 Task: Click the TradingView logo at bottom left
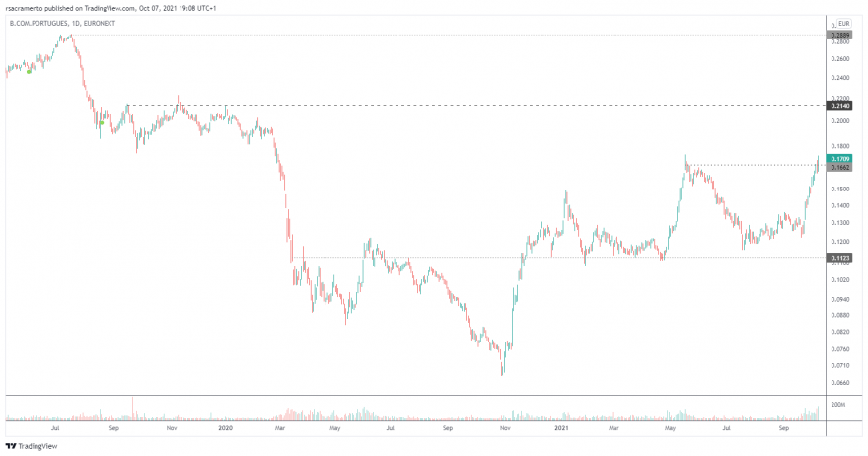[x=31, y=446]
